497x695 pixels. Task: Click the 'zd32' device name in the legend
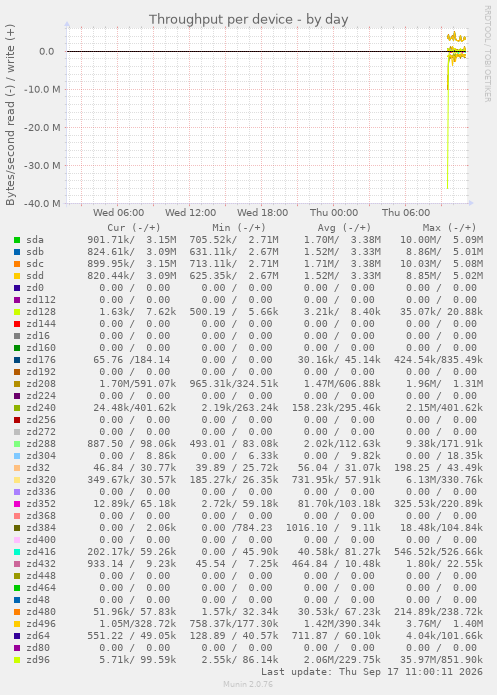point(38,468)
